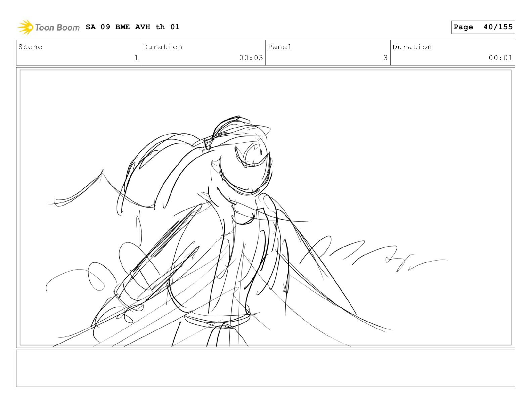Screen dimensions: 532x411
Task: Click the 'Duration' label beside the Panel cell
Action: (x=412, y=47)
